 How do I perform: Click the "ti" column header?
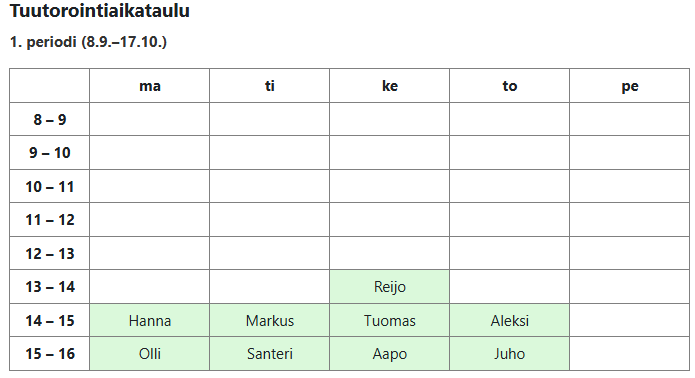tap(269, 86)
